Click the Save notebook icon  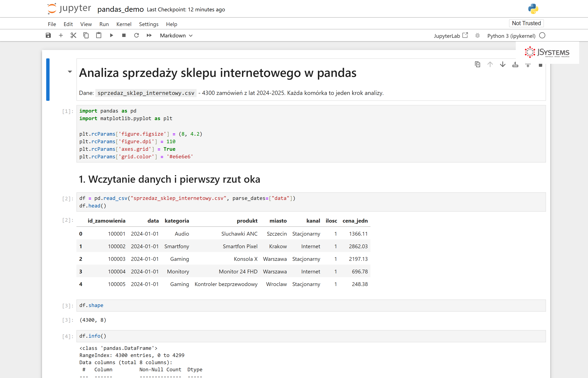click(x=48, y=35)
